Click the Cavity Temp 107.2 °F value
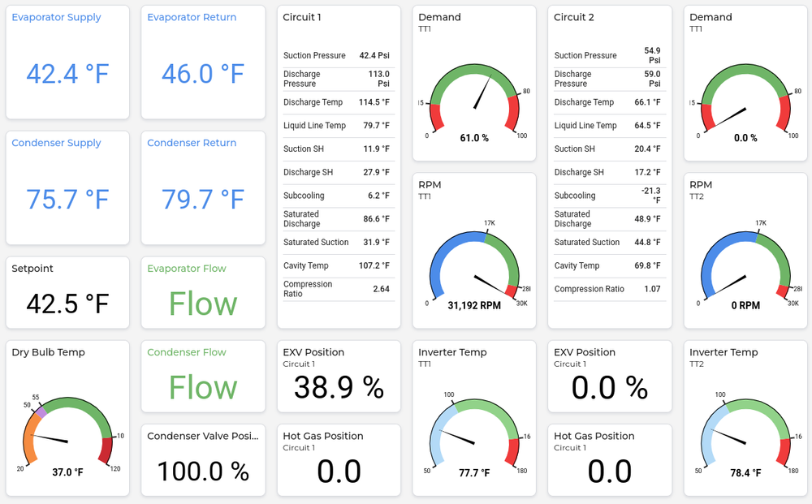 click(x=374, y=265)
